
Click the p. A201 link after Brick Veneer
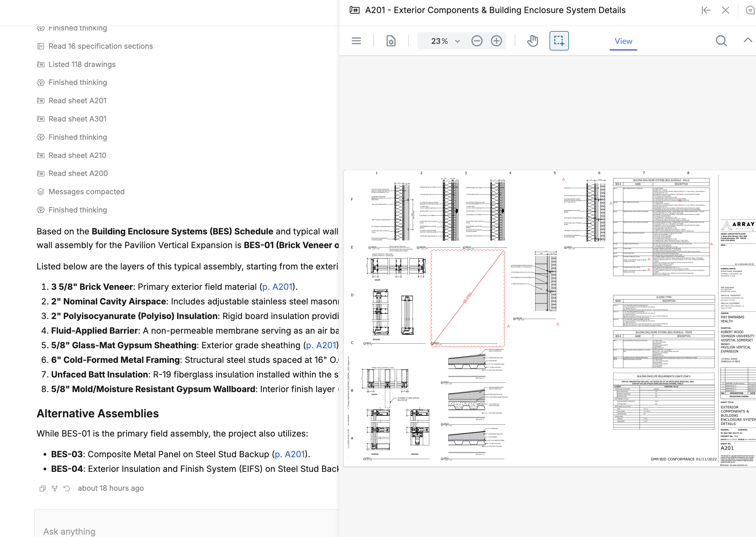pyautogui.click(x=277, y=287)
